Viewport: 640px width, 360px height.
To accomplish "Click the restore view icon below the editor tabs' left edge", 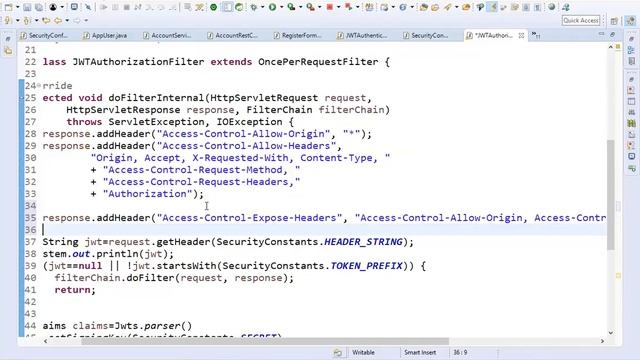I will (8, 39).
